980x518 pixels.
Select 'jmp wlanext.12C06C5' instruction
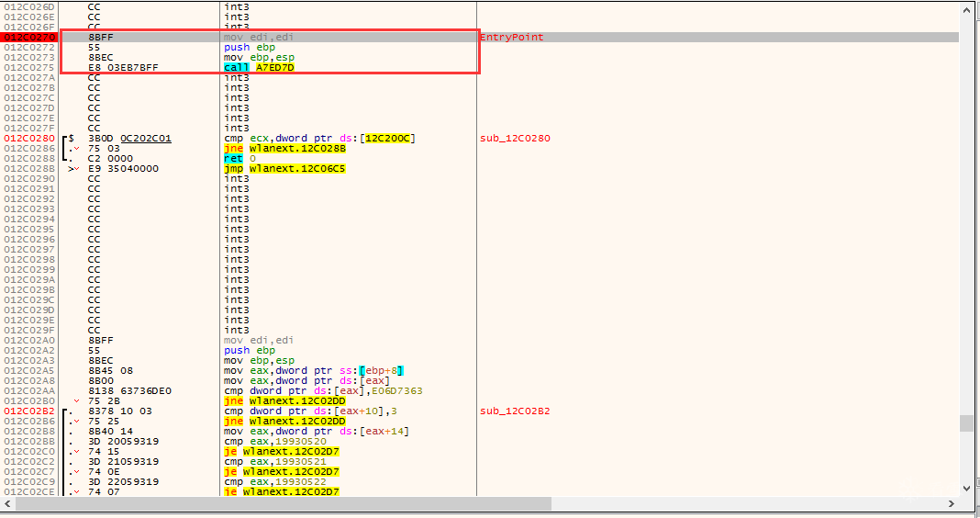[284, 169]
